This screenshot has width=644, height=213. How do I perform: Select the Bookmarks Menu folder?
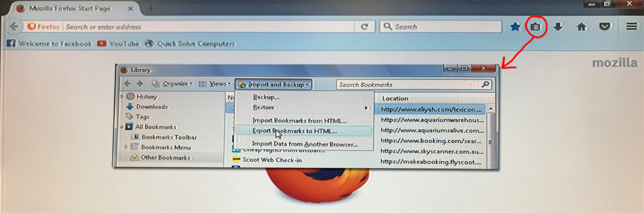161,147
